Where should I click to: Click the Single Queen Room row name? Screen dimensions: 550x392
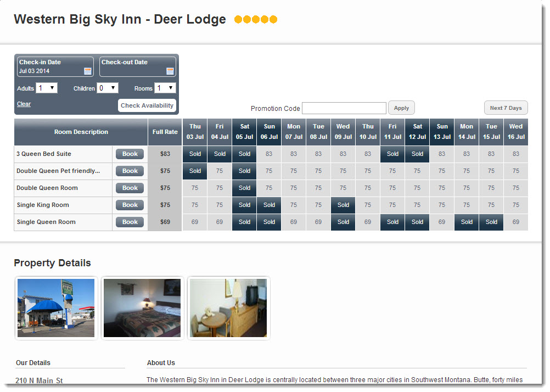46,222
